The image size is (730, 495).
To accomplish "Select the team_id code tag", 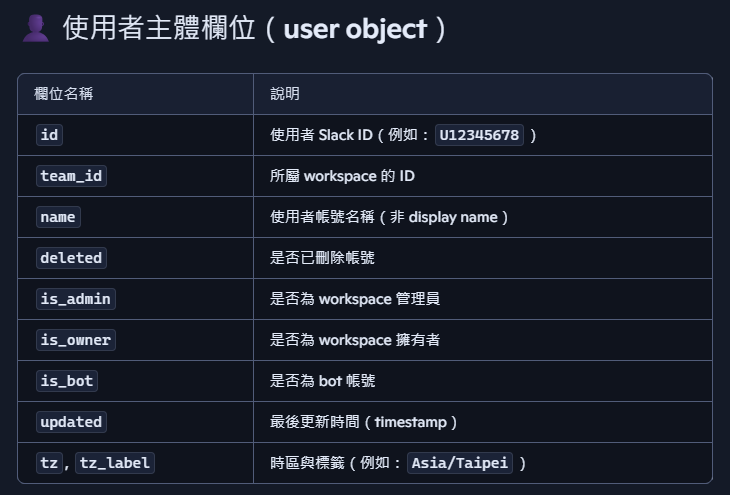I will tap(71, 176).
